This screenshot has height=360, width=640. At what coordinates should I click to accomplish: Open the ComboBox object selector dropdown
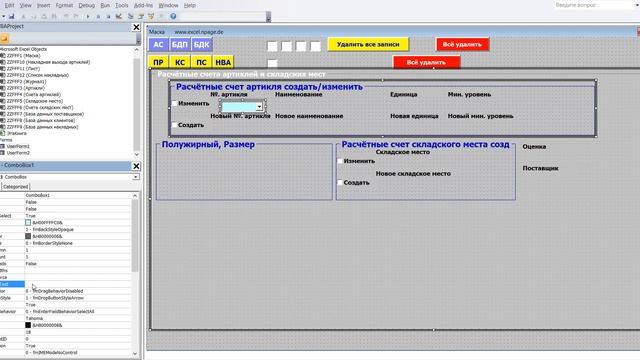click(136, 177)
